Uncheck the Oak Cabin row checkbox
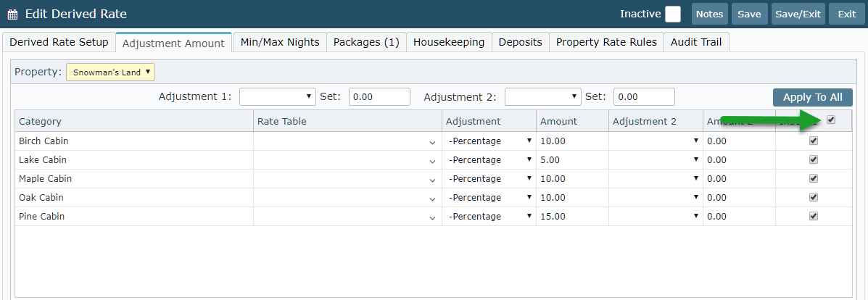 813,197
